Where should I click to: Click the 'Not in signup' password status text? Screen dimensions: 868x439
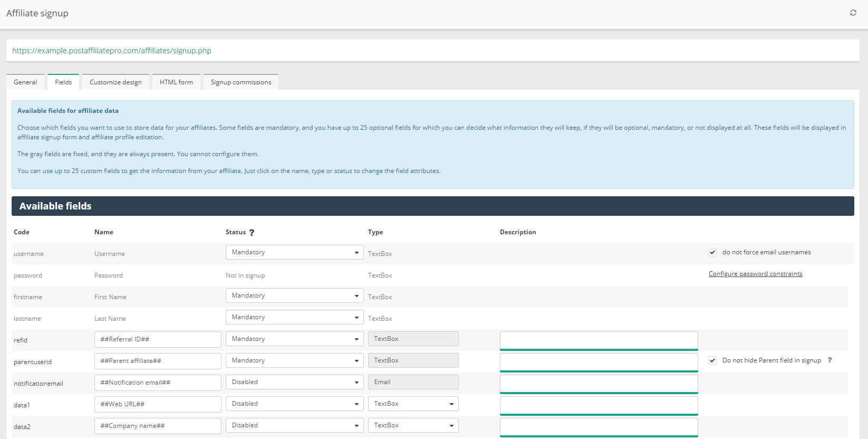[245, 275]
